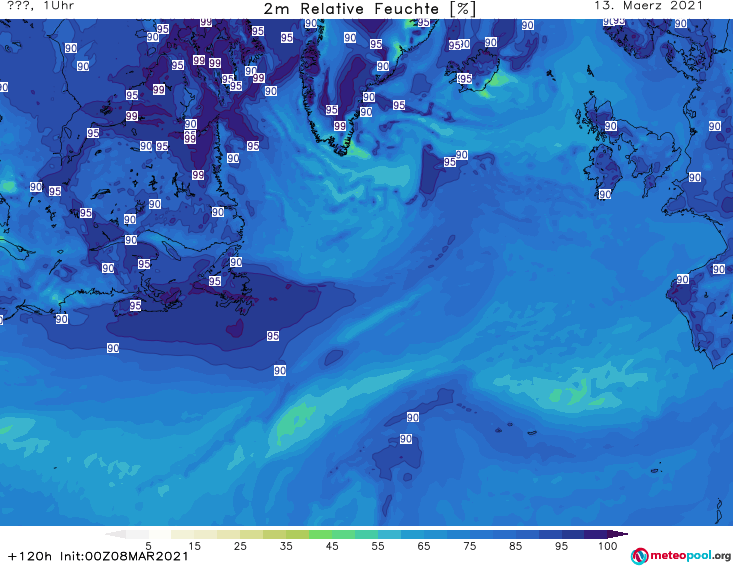Click the '5' tick on the color scale
Viewport: 733px width, 566px height.
coord(148,546)
